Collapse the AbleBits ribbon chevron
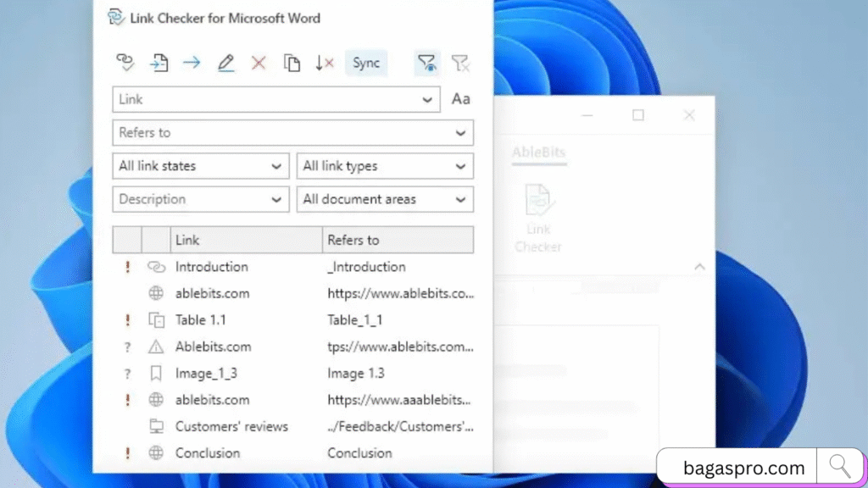 click(x=699, y=265)
